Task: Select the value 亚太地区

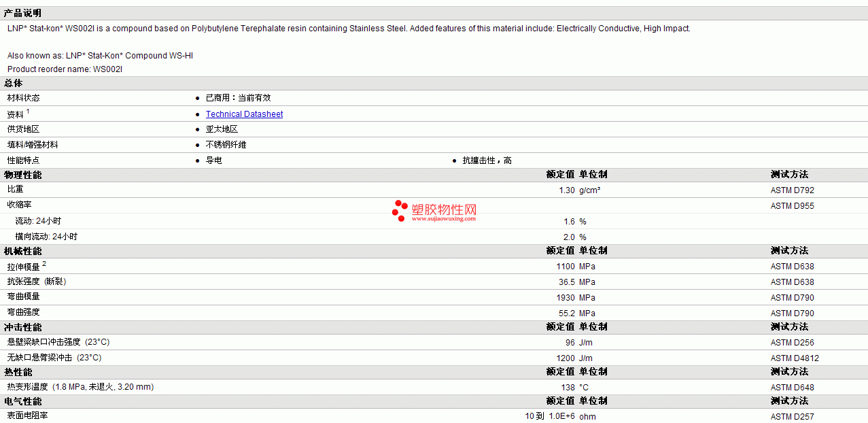Action: tap(222, 129)
